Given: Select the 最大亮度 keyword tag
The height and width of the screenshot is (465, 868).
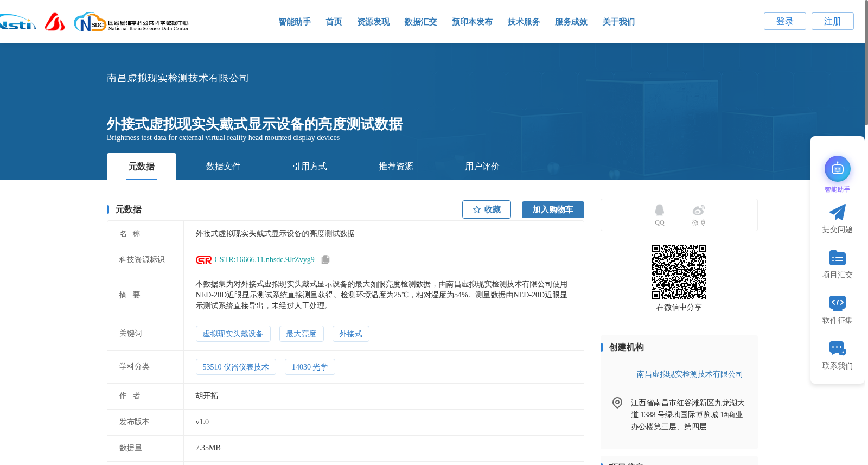Looking at the screenshot, I should click(301, 334).
